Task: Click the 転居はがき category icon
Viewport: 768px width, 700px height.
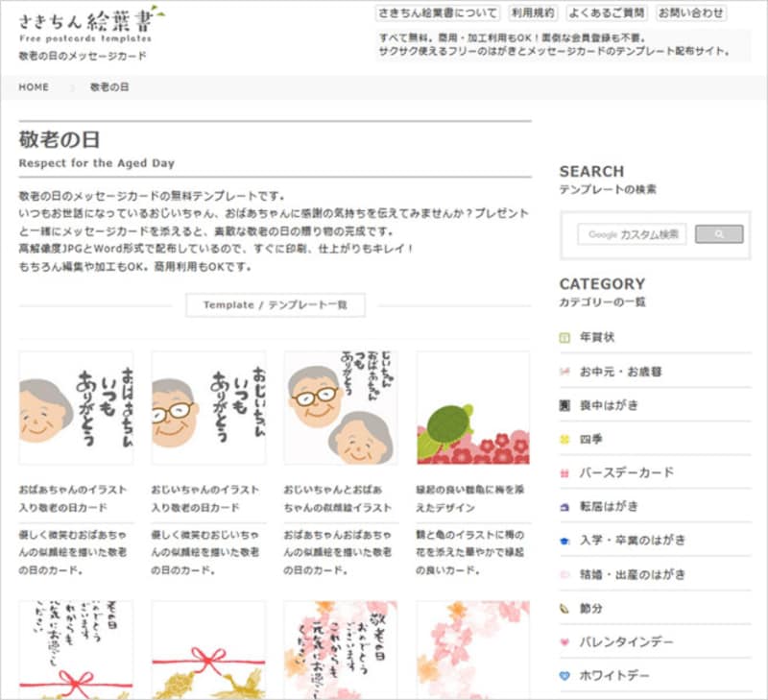Action: (x=564, y=507)
